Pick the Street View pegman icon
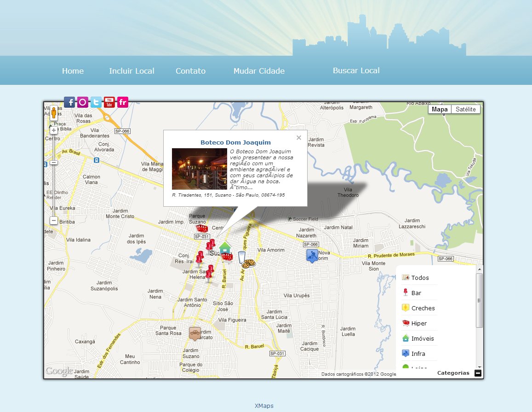This screenshot has height=412, width=532. tap(54, 112)
